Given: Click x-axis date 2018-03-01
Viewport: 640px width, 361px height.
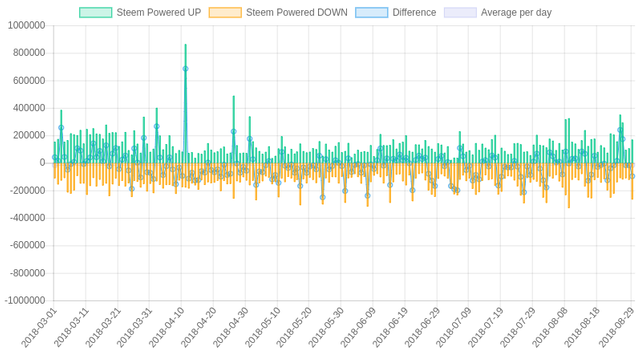Looking at the screenshot, I should 38,328.
